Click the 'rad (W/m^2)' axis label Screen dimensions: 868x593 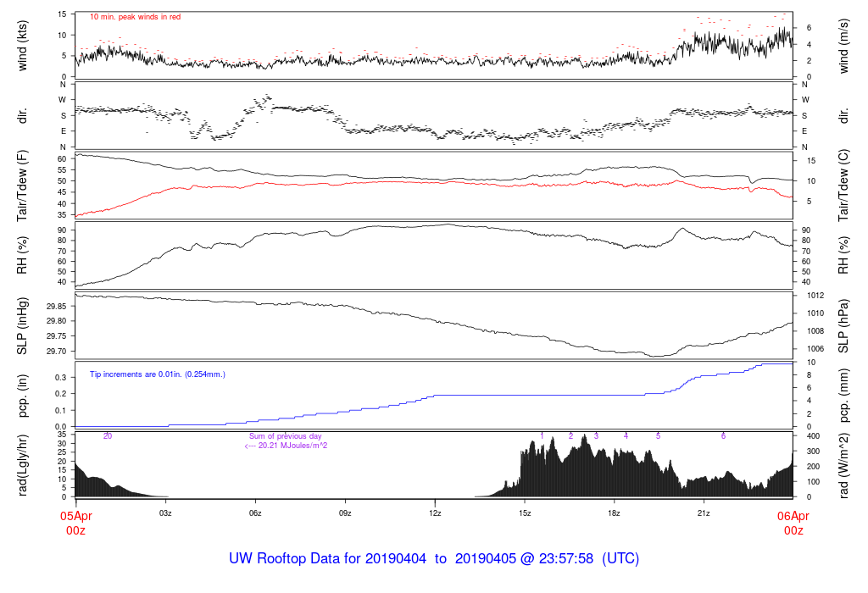coord(843,465)
